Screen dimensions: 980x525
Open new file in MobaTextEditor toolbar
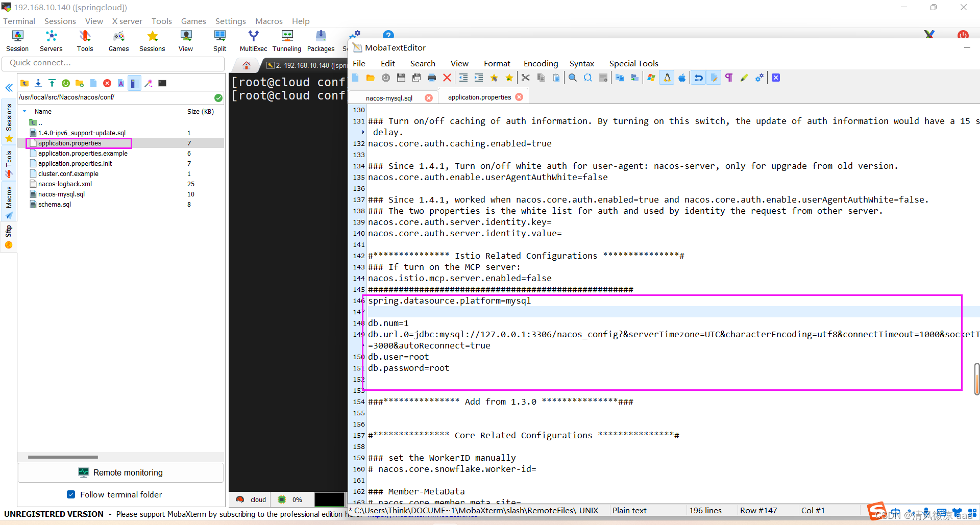point(355,78)
